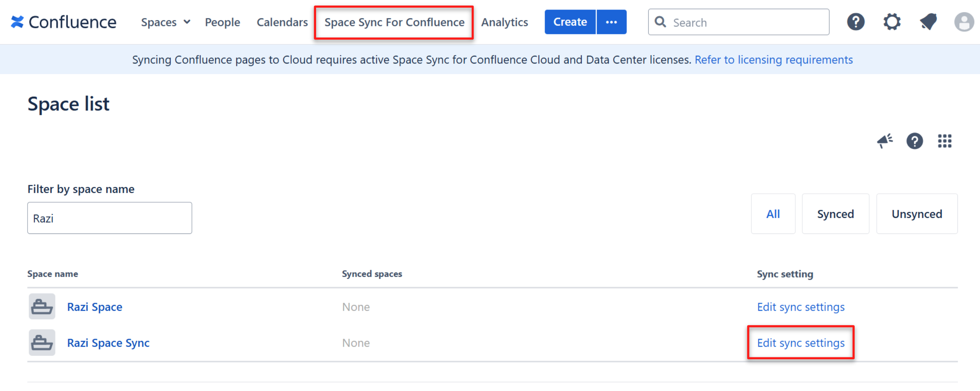Select the All filter button
Viewport: 980px width, 391px height.
coord(772,214)
